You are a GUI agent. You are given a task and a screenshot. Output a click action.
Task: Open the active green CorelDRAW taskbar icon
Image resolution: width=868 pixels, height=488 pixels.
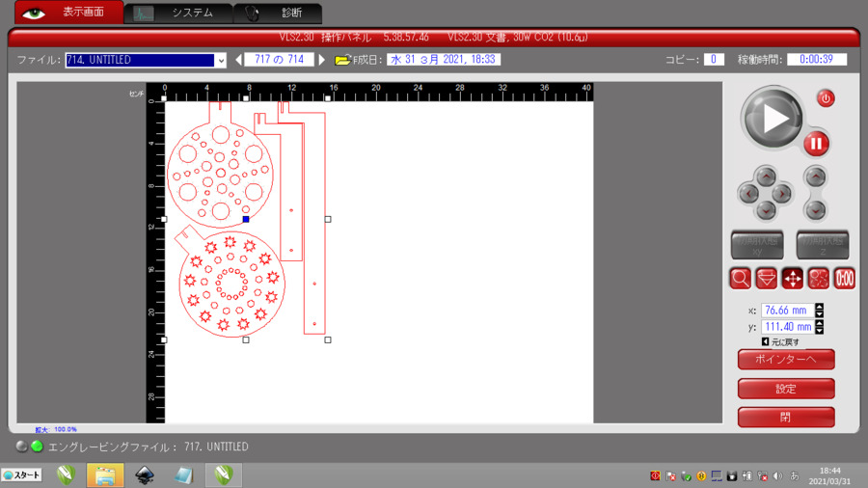(x=224, y=475)
